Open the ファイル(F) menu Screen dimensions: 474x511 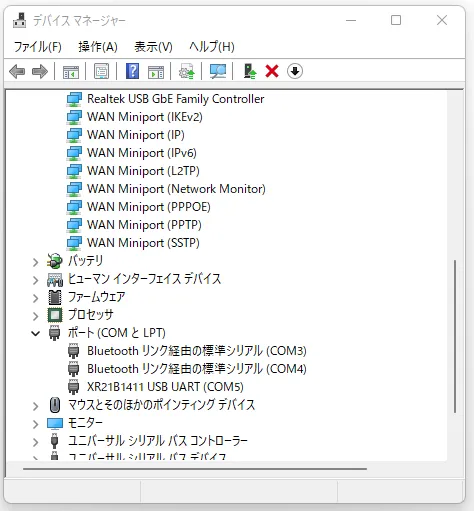[38, 47]
